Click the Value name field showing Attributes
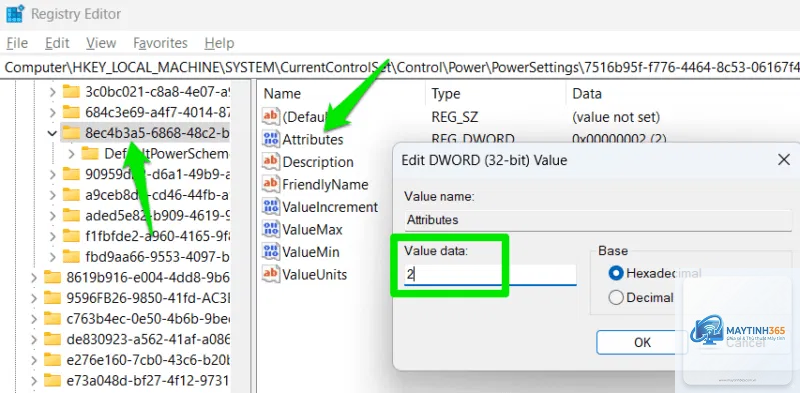 pos(597,220)
